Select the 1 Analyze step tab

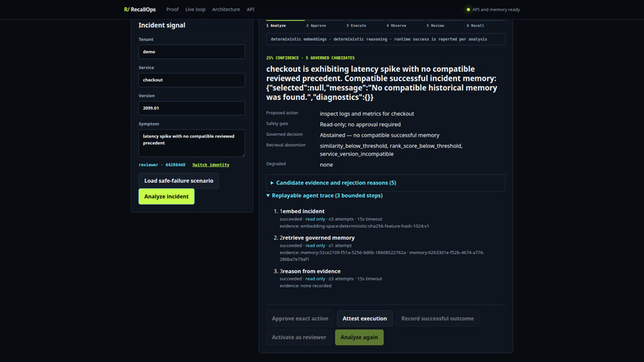coord(285,25)
